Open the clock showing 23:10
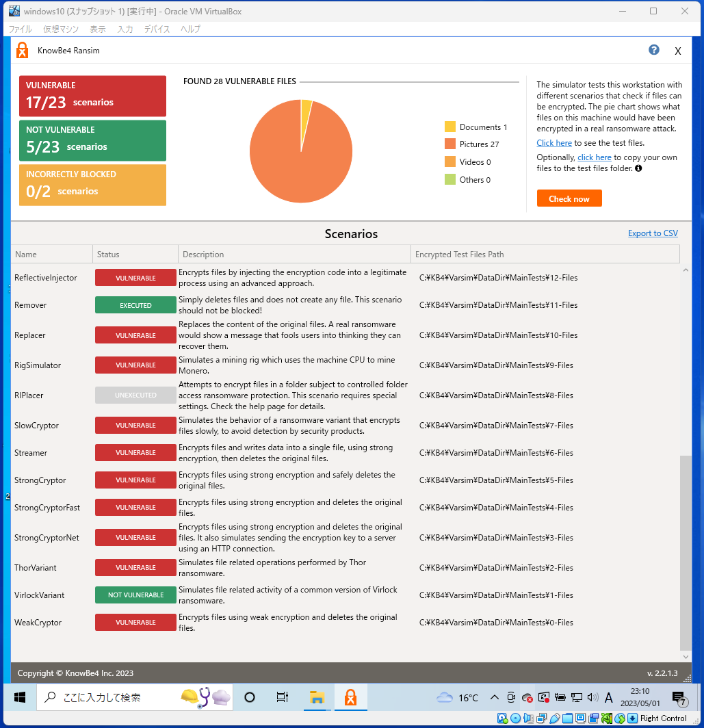This screenshot has height=728, width=704. (x=640, y=697)
